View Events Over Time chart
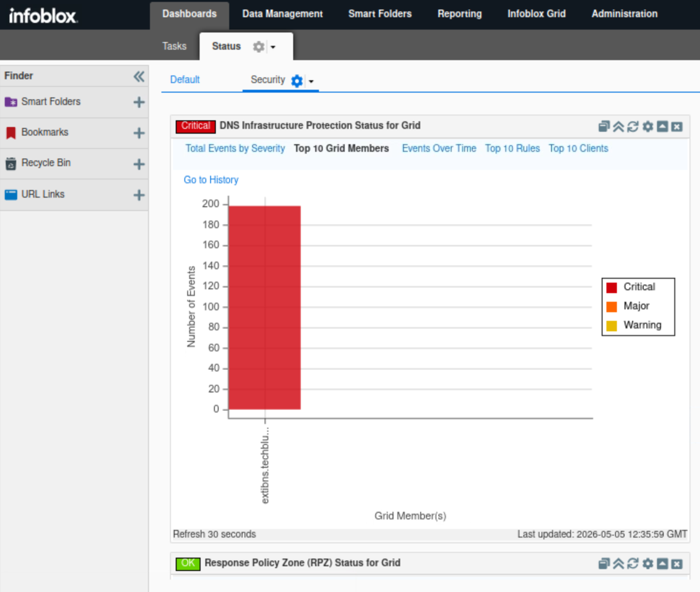The width and height of the screenshot is (700, 592). coord(439,148)
